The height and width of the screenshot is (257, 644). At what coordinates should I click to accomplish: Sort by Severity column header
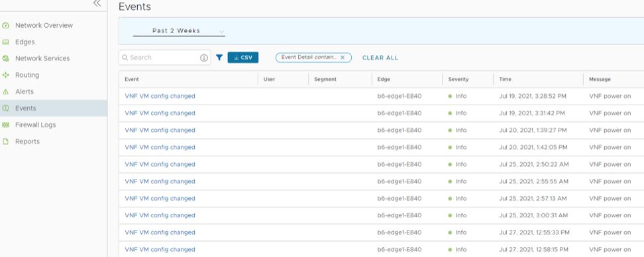click(x=458, y=79)
